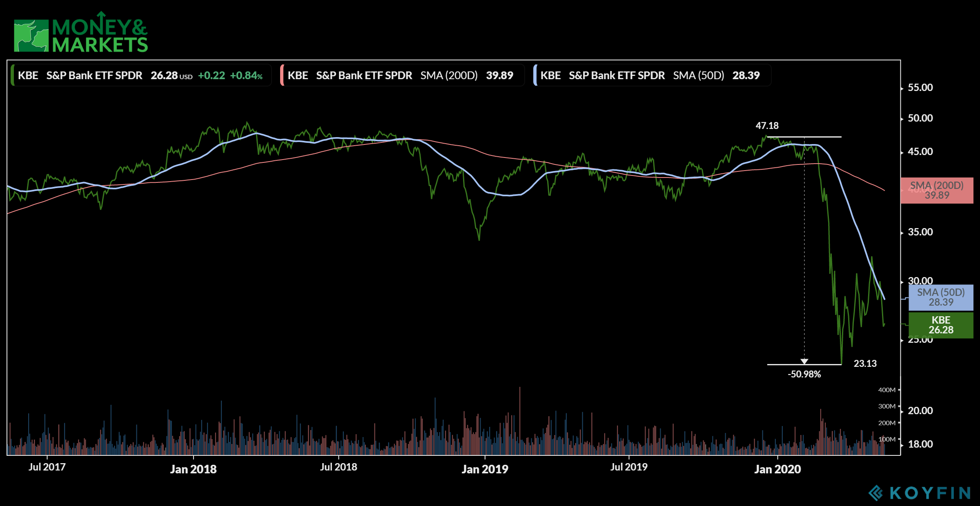Viewport: 980px width, 506px height.
Task: Click the pink SMA 200D color bar
Action: pos(282,75)
